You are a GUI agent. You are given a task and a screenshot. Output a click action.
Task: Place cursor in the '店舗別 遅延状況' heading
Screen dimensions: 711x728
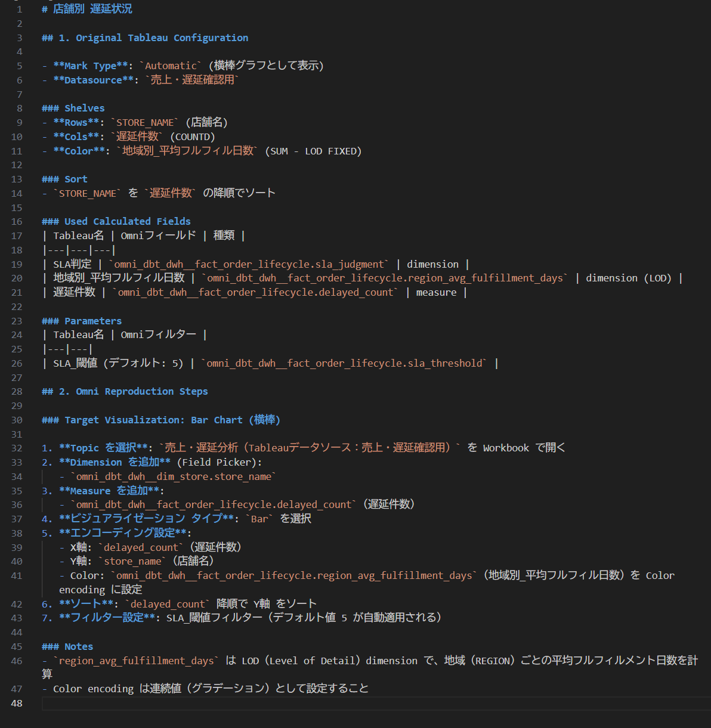pos(92,9)
